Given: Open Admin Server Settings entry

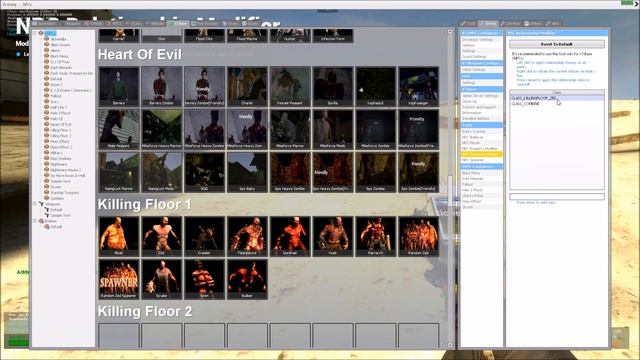Looking at the screenshot, I should [482, 96].
